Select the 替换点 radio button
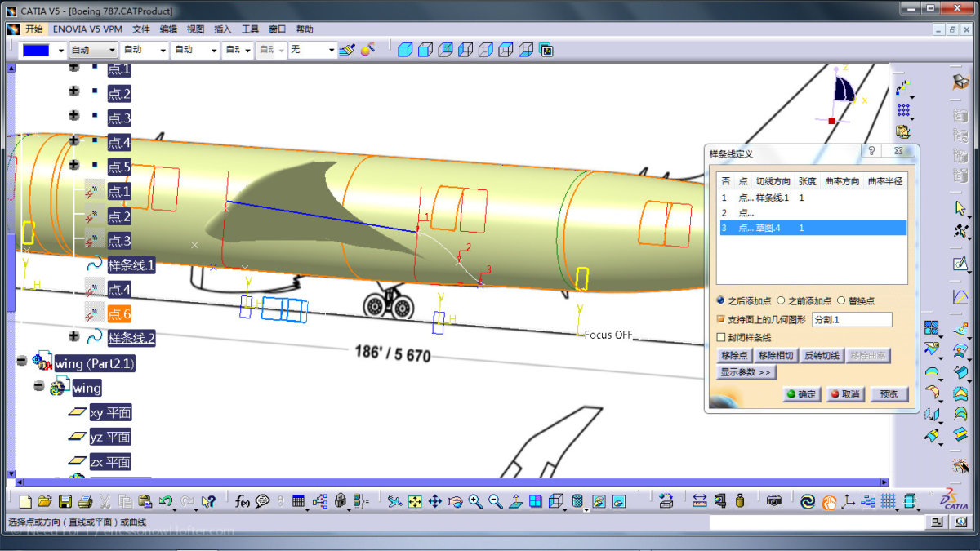Image resolution: width=980 pixels, height=551 pixels. pyautogui.click(x=841, y=300)
